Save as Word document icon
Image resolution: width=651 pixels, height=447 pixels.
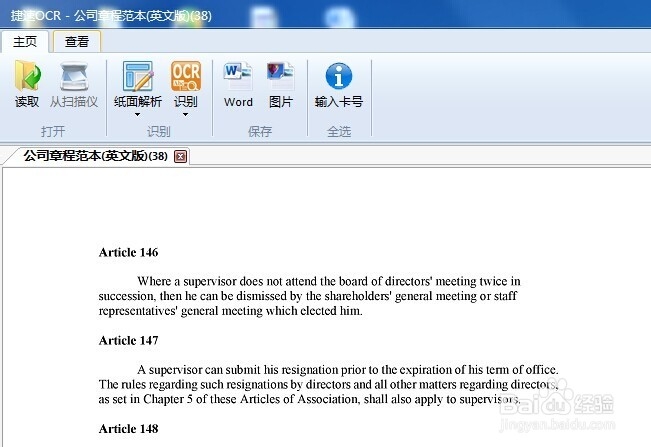point(238,76)
